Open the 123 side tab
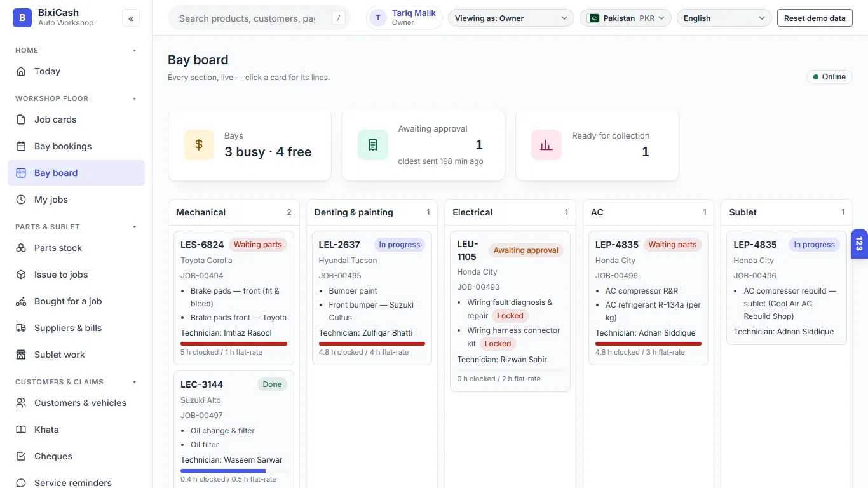Viewport: 868px width, 488px height. tap(859, 244)
